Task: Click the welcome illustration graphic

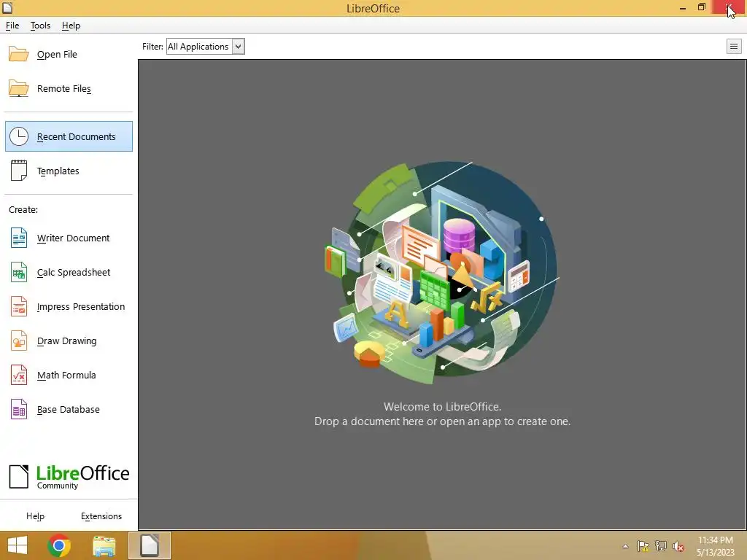Action: pos(443,271)
